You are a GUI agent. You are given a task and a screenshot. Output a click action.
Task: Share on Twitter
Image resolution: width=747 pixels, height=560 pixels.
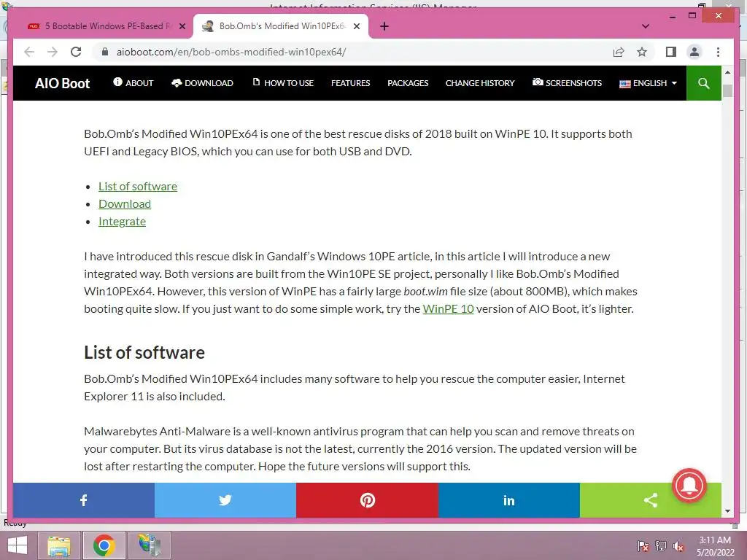click(225, 500)
